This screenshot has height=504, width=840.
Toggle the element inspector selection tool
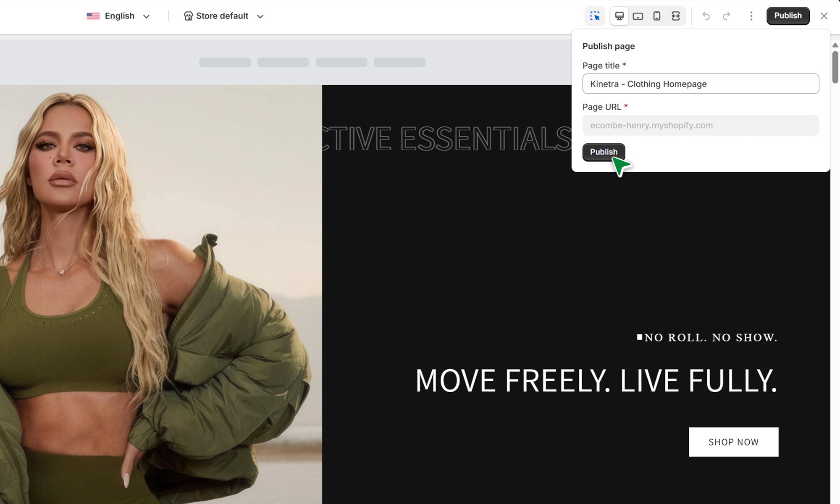pos(595,16)
